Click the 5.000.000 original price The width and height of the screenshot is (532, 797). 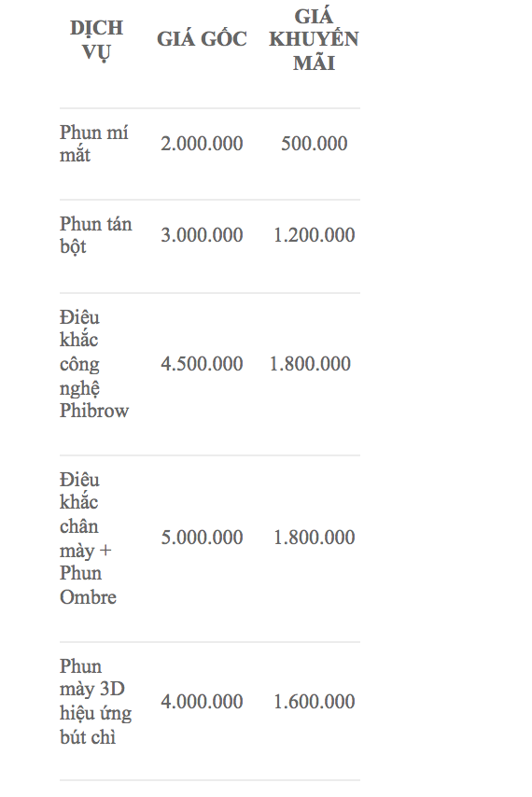point(202,538)
